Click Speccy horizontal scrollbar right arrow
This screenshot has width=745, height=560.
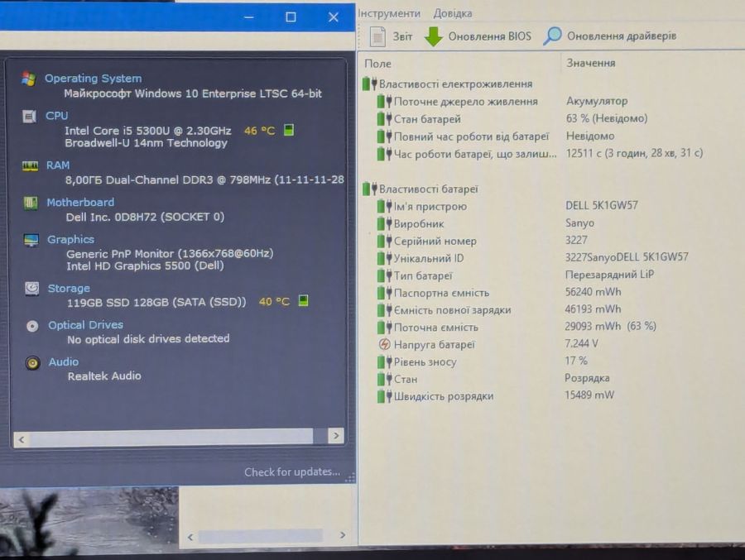point(336,436)
